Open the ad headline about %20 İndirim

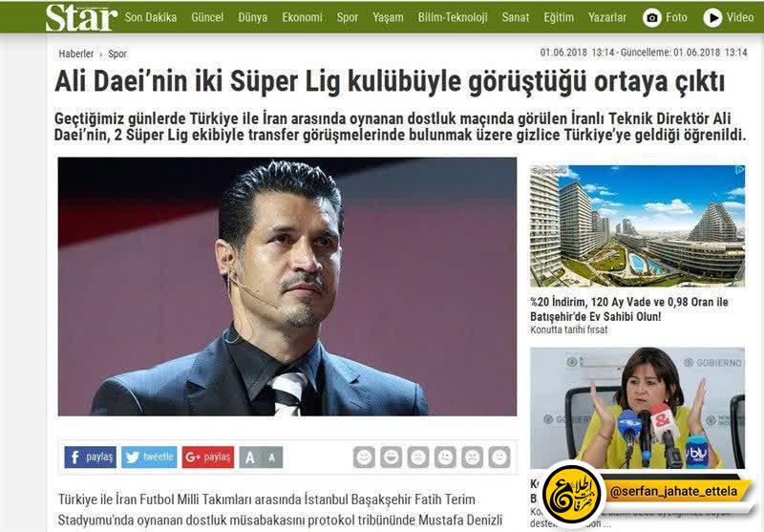click(x=629, y=309)
